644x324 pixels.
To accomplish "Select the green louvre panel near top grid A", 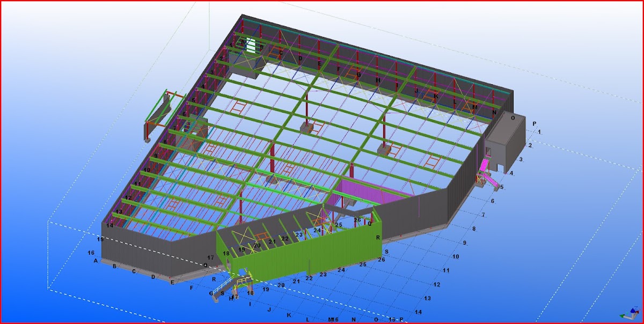I will 251,45.
